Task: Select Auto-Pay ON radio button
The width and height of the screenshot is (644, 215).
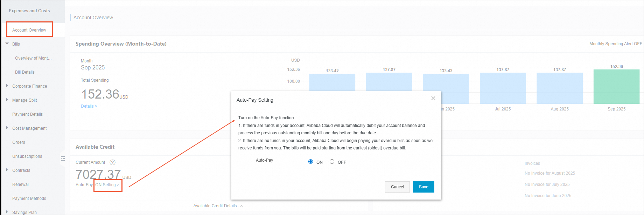Action: [310, 162]
